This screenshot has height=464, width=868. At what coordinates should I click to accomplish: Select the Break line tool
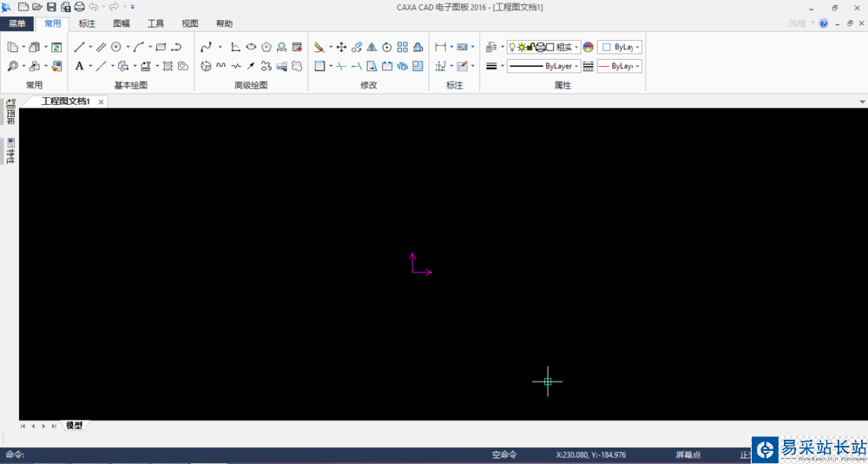coord(236,66)
